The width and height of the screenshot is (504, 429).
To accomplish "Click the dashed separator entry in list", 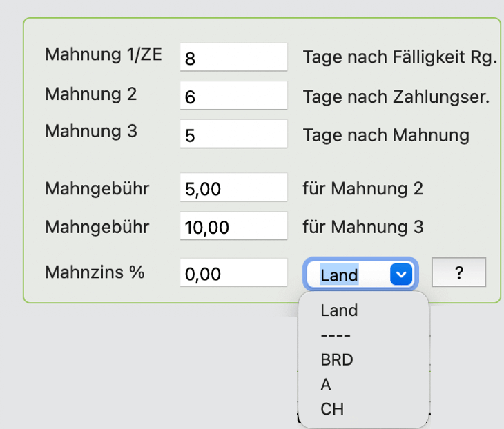I will [336, 335].
